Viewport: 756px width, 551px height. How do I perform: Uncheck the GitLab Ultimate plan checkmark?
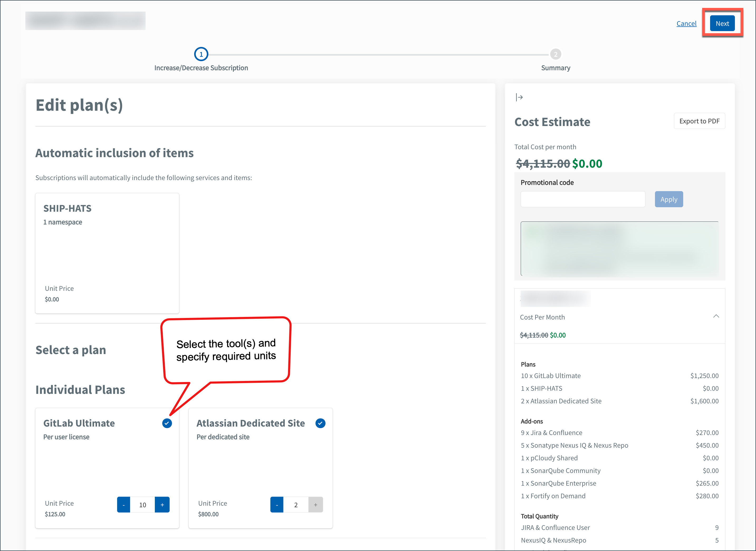pyautogui.click(x=167, y=423)
